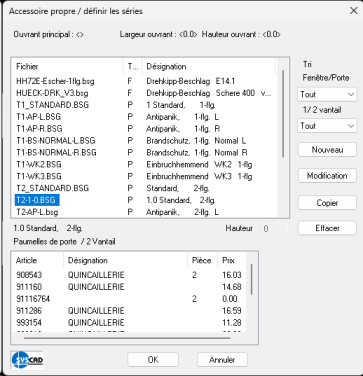
Task: Select file T1-AP-L.BSG
Action: (x=39, y=117)
